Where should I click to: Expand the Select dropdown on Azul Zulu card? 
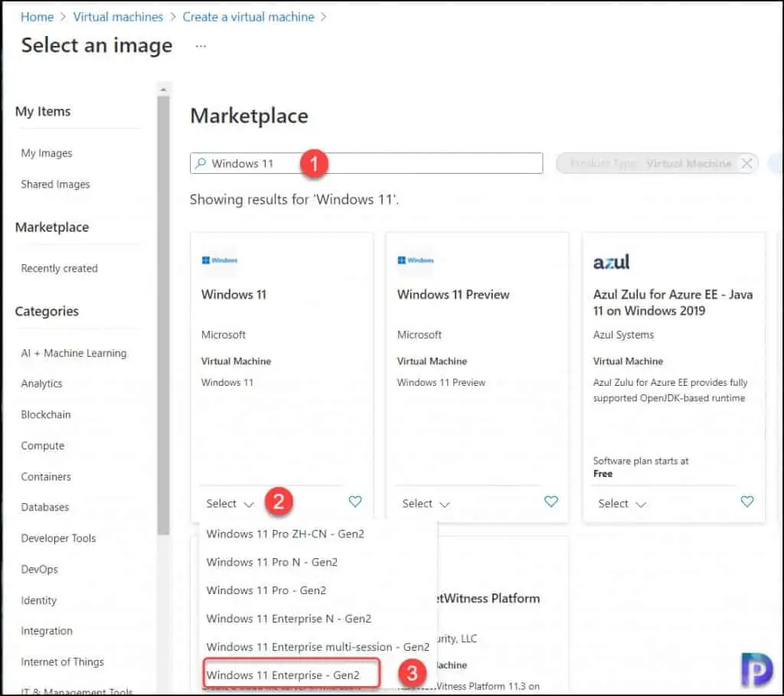622,504
